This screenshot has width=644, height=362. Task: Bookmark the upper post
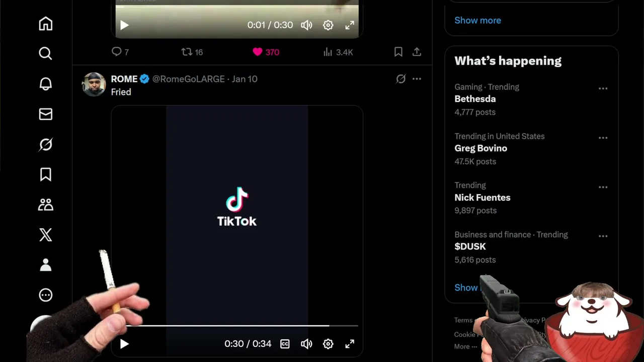[x=398, y=52]
